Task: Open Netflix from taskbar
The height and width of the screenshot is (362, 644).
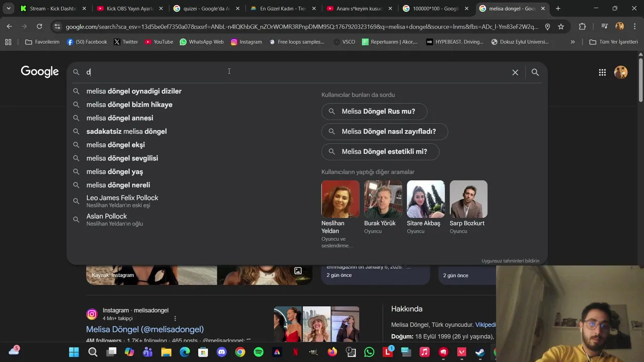Action: click(x=295, y=352)
